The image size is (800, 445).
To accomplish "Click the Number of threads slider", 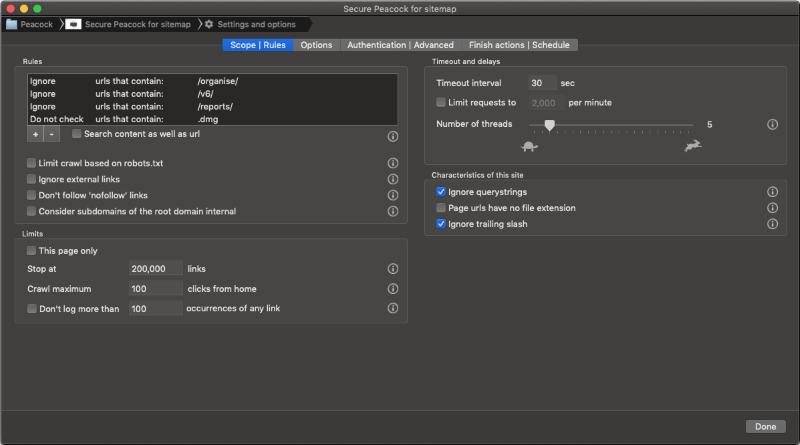I will coord(548,125).
